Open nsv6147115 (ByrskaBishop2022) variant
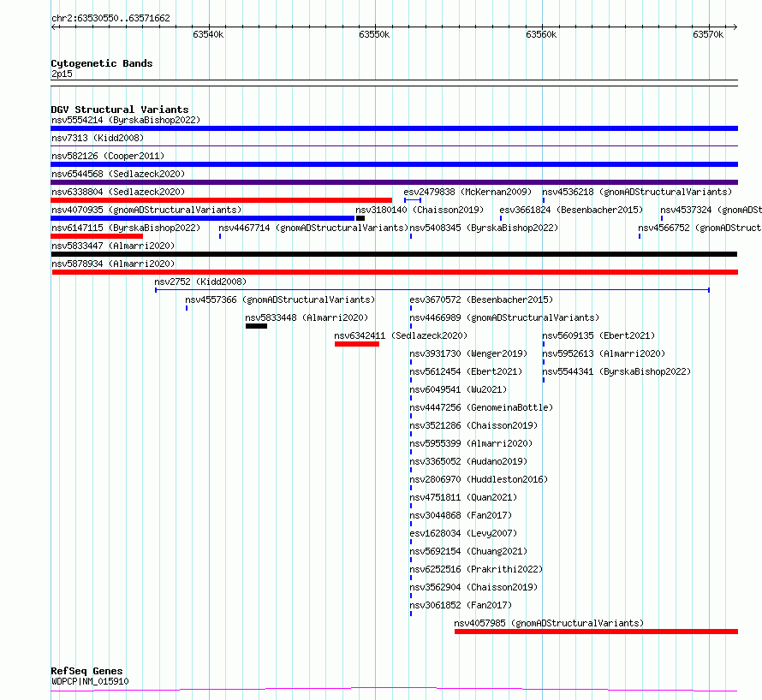The width and height of the screenshot is (762, 700). 126,228
